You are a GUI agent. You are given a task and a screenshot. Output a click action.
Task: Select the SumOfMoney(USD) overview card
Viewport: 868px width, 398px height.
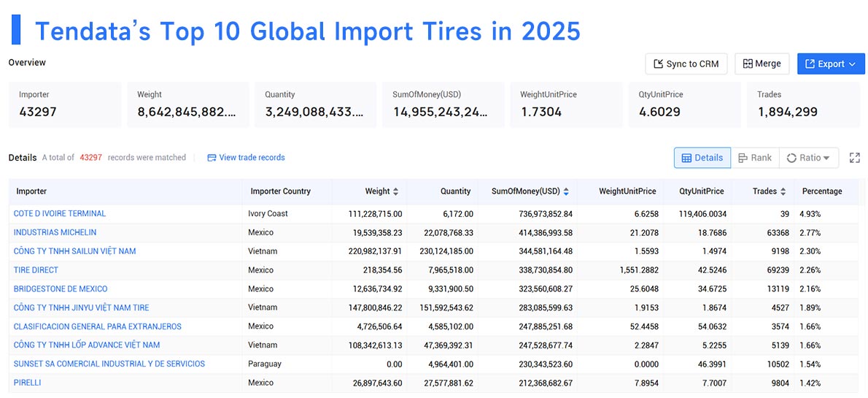pos(443,104)
